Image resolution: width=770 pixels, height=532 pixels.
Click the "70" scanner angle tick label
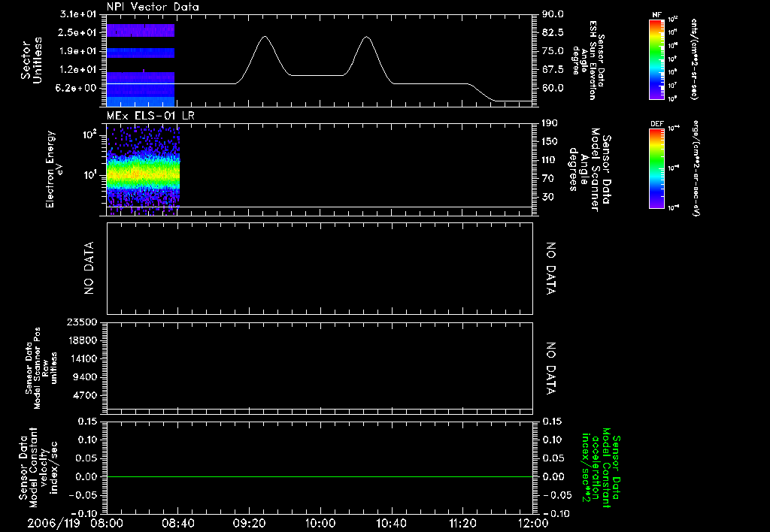click(547, 178)
